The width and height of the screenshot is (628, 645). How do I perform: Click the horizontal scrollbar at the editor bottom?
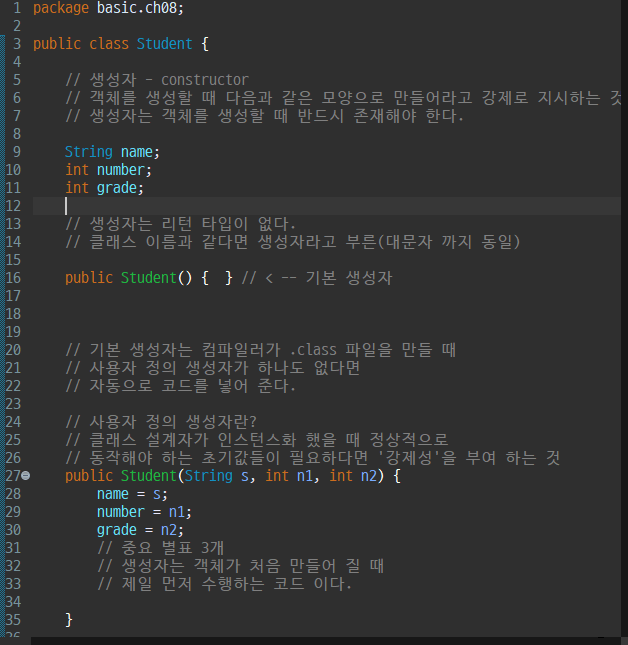pyautogui.click(x=326, y=641)
